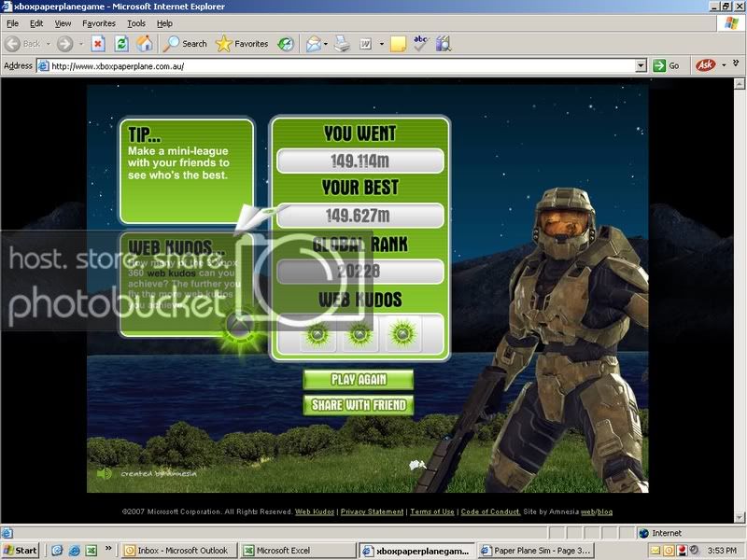This screenshot has width=747, height=560.
Task: Open the Favorites pane
Action: pyautogui.click(x=242, y=44)
